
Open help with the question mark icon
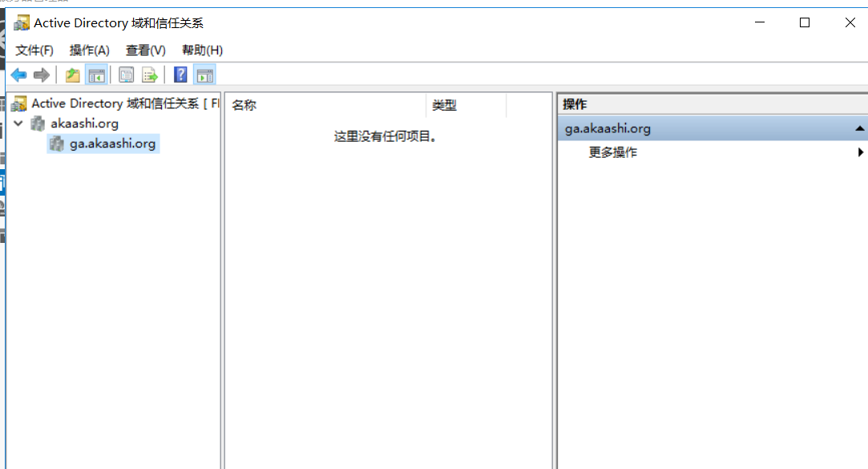tap(180, 75)
